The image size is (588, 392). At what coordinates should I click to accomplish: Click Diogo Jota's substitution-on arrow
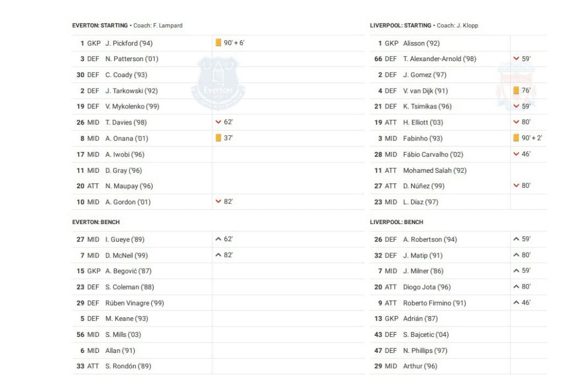516,287
